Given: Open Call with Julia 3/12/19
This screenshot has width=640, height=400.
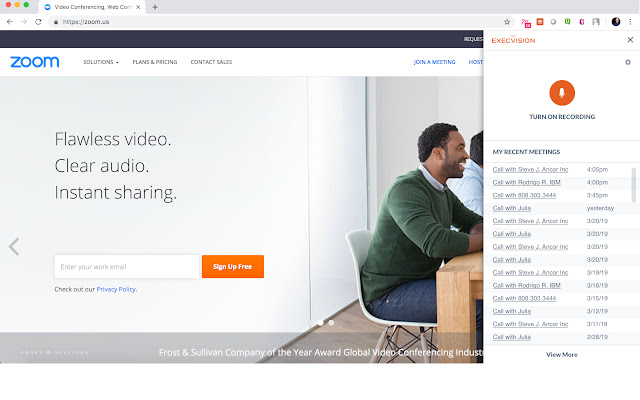Looking at the screenshot, I should point(511,311).
